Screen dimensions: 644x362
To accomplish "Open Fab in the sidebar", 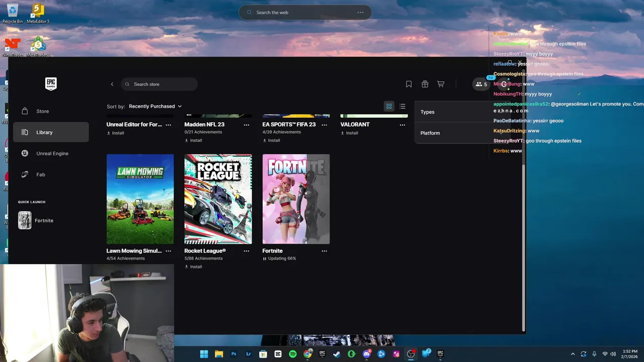I will click(51, 174).
